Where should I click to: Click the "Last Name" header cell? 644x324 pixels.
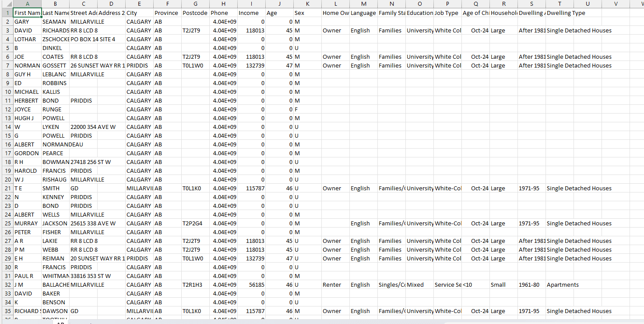tap(56, 13)
